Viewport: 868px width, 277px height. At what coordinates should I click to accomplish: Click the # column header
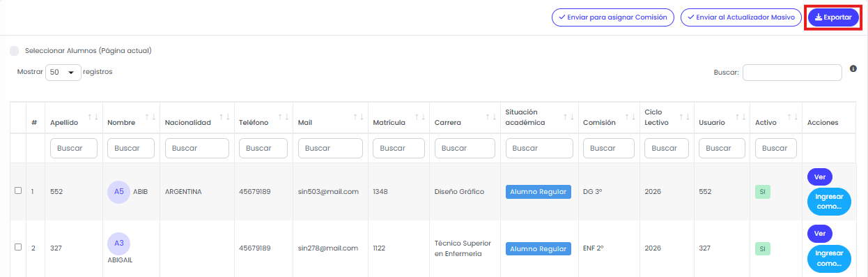[x=34, y=122]
